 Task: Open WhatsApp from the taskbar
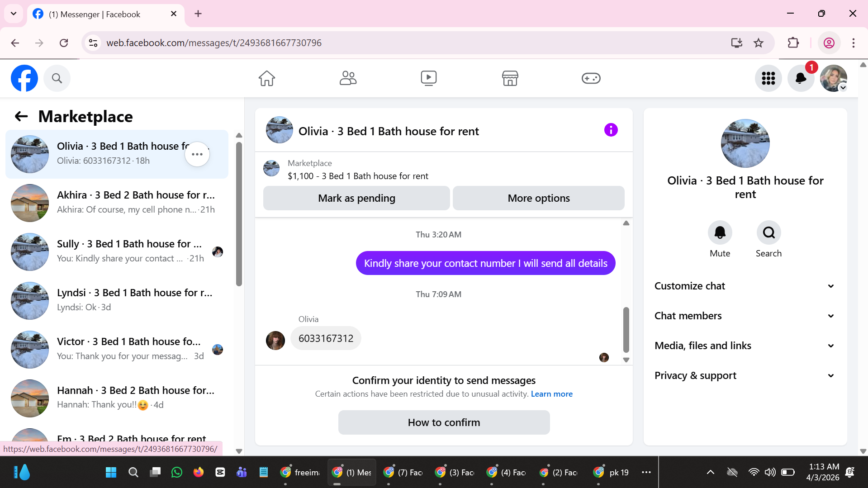pyautogui.click(x=177, y=472)
